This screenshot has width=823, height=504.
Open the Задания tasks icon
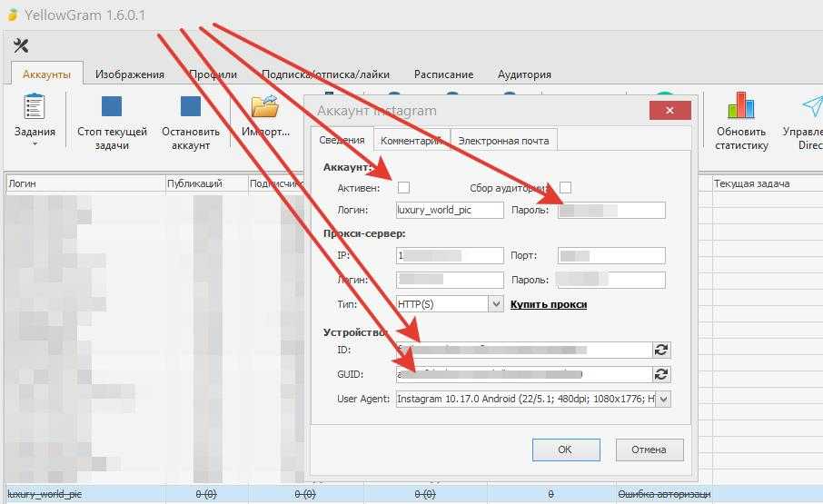pos(35,108)
